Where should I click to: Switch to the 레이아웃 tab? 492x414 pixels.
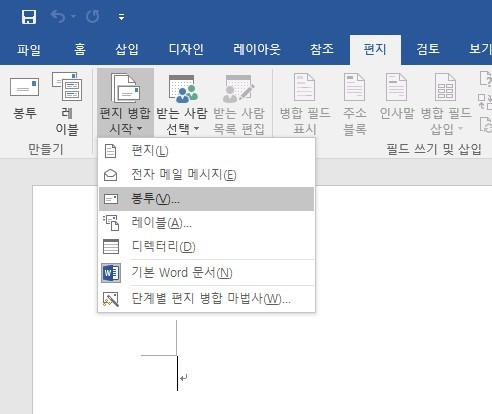tap(257, 50)
